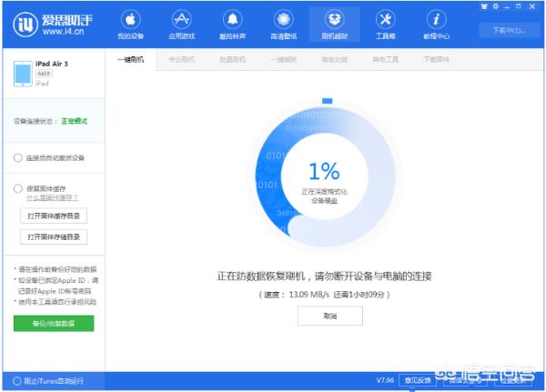Enable 连接后自动激活设备 radio option

pyautogui.click(x=18, y=157)
